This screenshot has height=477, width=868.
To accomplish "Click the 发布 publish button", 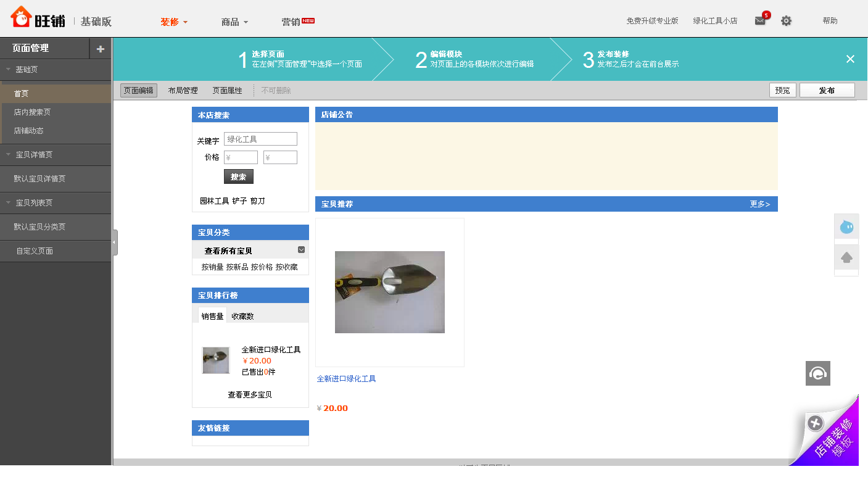I will pyautogui.click(x=827, y=89).
